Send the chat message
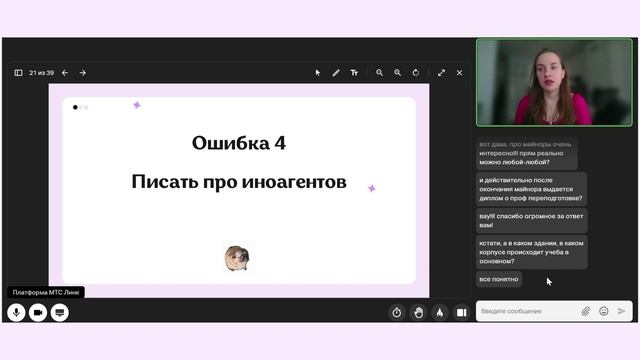Screen dimensions: 640x360 tap(621, 311)
